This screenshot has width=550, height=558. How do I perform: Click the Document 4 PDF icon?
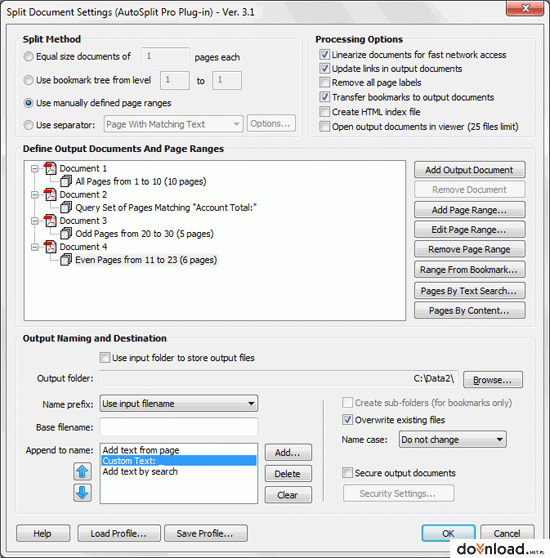(x=50, y=247)
